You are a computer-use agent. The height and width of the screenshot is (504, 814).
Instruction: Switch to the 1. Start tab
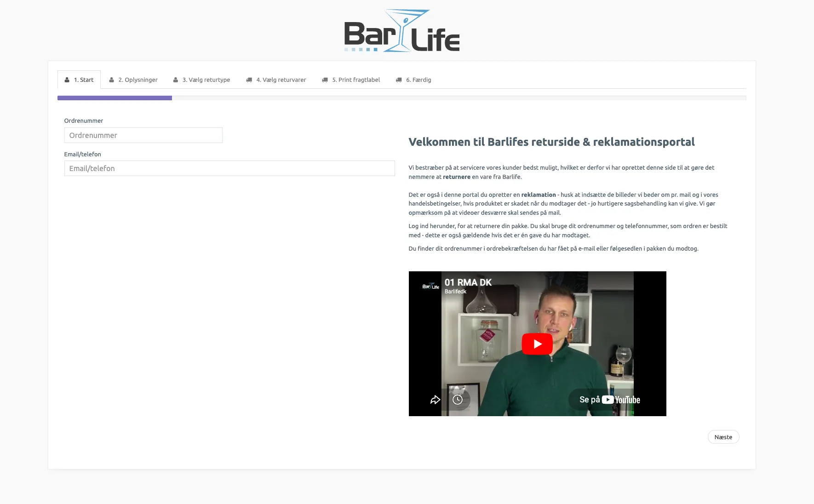pyautogui.click(x=79, y=80)
